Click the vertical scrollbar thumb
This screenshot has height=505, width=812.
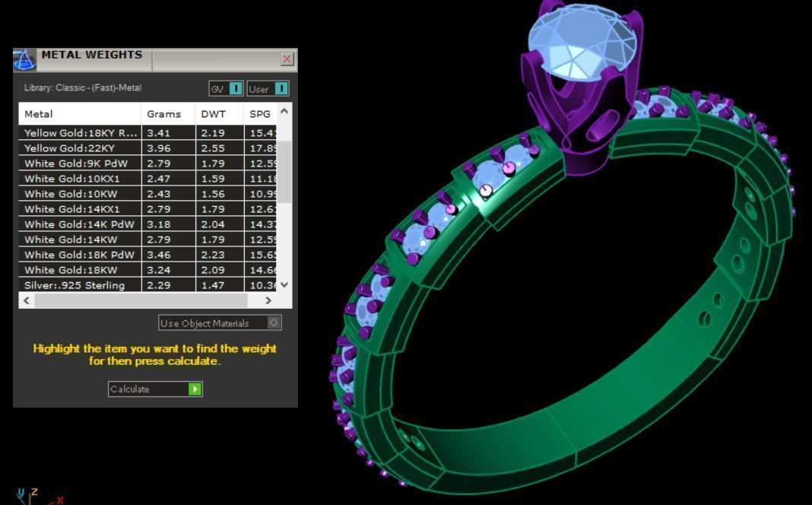[284, 171]
